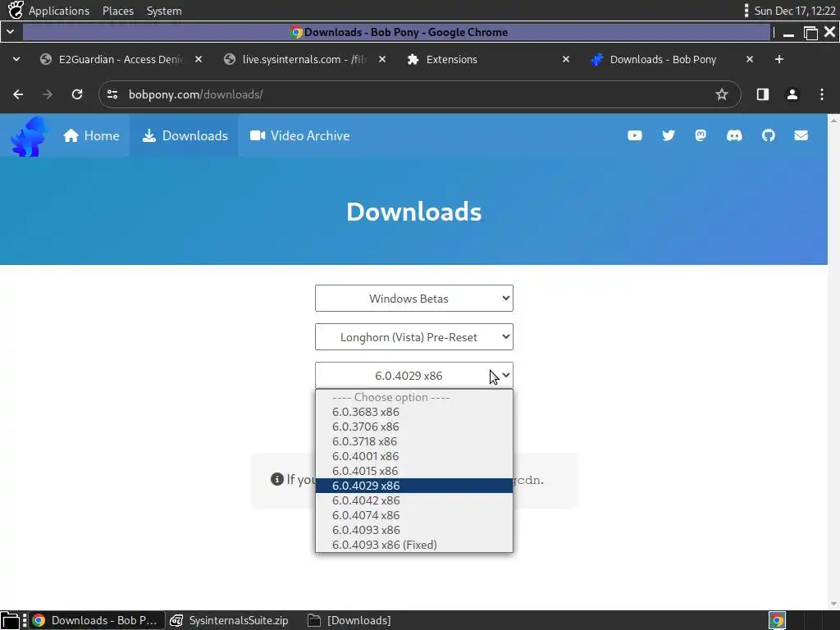Select the 6.0.3683 x86 option
This screenshot has width=840, height=630.
point(413,412)
